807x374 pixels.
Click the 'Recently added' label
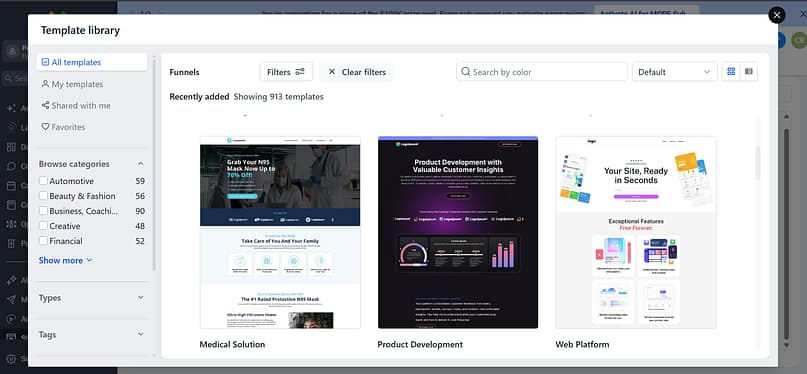(199, 97)
